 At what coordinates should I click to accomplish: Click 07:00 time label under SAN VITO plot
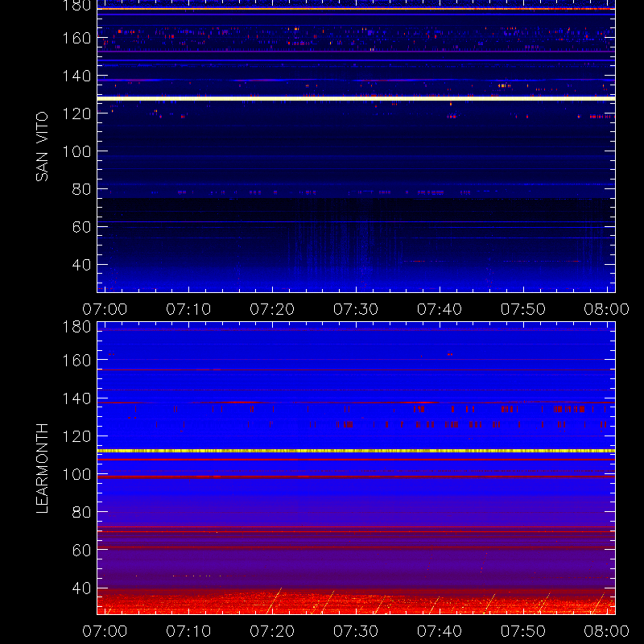click(x=105, y=309)
